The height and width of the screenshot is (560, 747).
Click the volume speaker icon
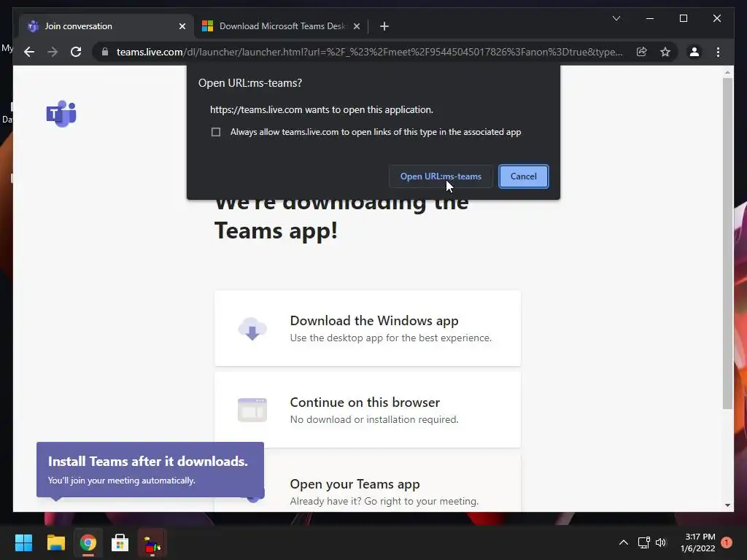point(661,542)
